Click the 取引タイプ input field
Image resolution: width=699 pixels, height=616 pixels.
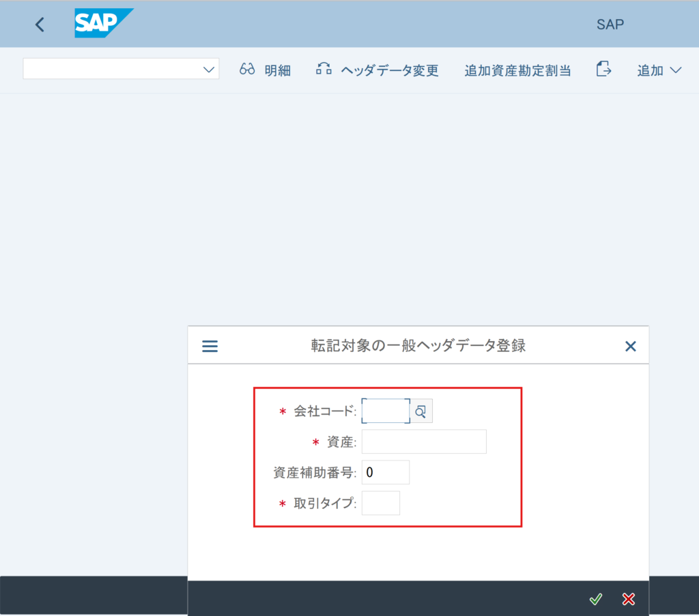pyautogui.click(x=381, y=503)
